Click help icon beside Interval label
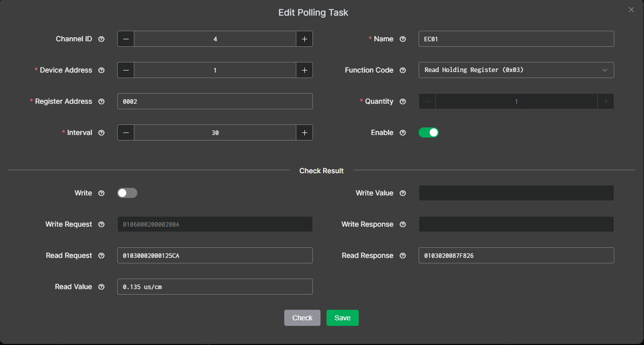This screenshot has width=644, height=345. (101, 133)
